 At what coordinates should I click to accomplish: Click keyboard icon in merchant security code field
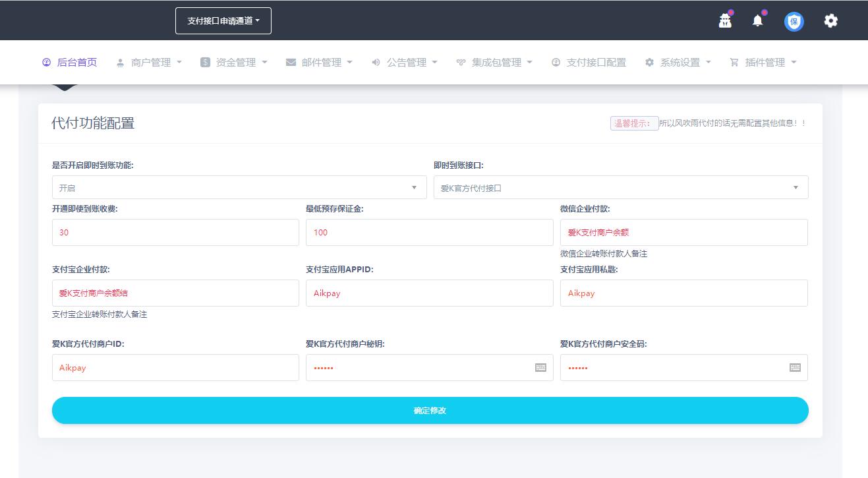point(795,368)
